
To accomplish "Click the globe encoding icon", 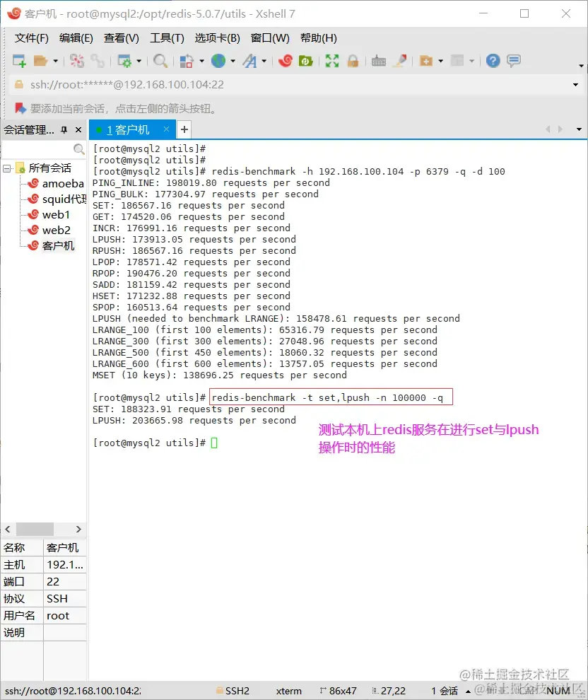I will (218, 61).
